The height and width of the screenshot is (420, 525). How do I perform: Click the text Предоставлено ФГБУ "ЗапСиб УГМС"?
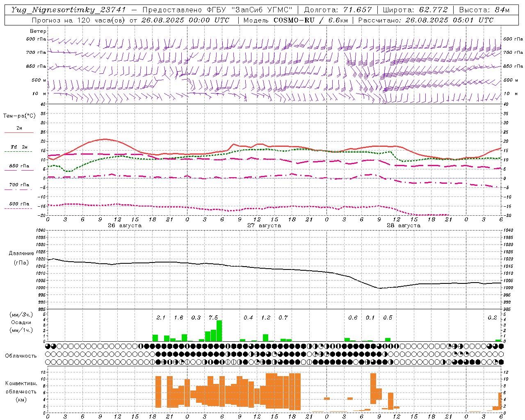click(x=217, y=10)
